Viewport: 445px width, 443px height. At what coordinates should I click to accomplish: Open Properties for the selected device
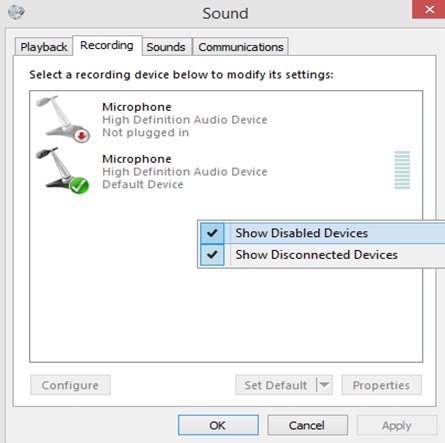[381, 385]
